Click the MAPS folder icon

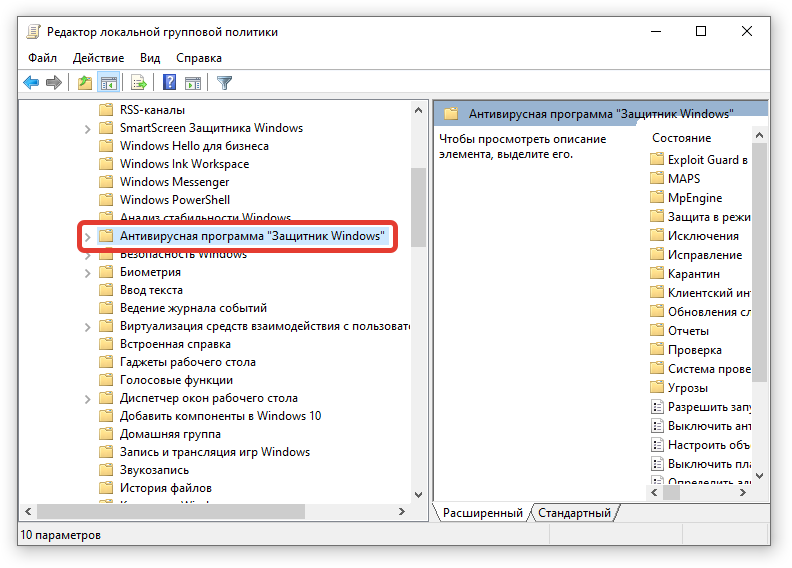coord(657,178)
